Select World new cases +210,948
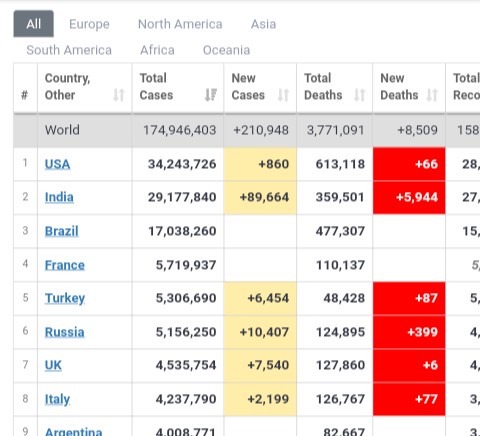Image resolution: width=480 pixels, height=436 pixels. click(261, 130)
